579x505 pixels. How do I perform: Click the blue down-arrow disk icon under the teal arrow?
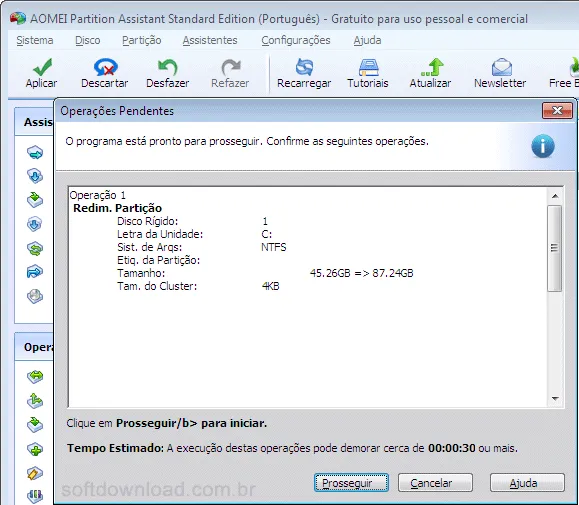[35, 176]
